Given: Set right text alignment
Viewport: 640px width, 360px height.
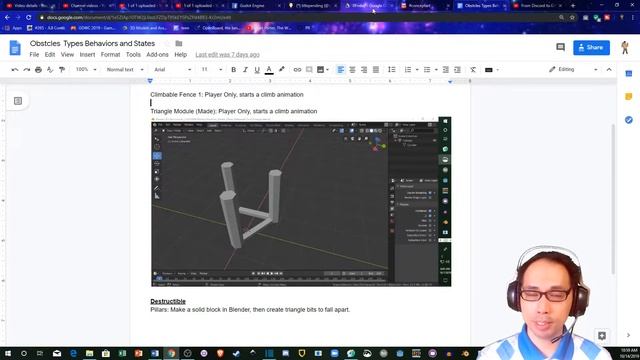Looking at the screenshot, I should point(364,70).
